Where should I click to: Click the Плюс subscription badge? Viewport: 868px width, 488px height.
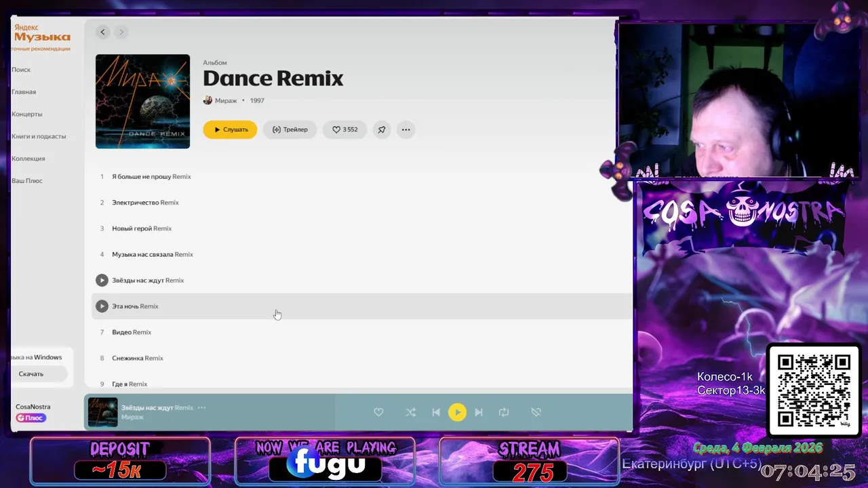tap(31, 418)
